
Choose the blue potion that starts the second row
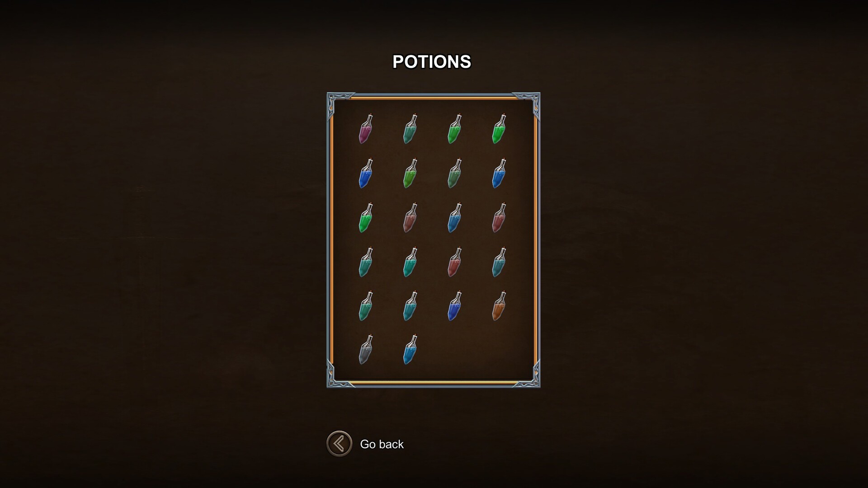click(366, 174)
